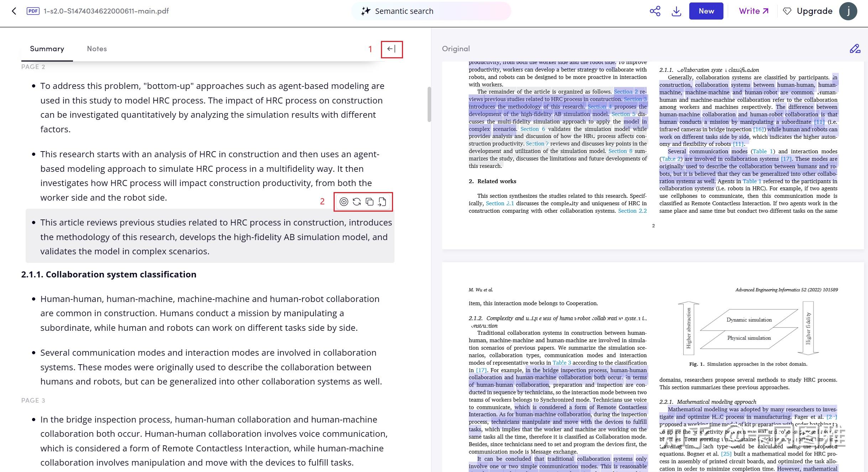Download the PDF with the download icon
Screen dimensions: 868x472
pyautogui.click(x=676, y=11)
